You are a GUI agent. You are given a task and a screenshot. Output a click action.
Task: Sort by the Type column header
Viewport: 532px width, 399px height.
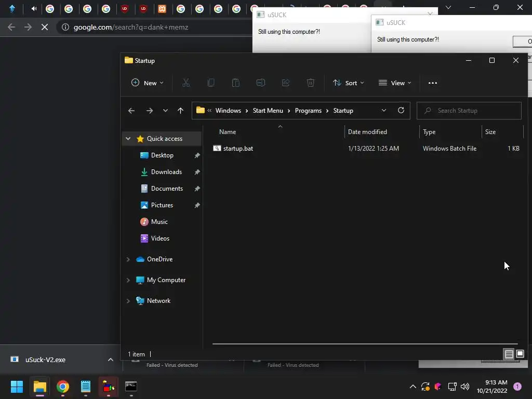(x=429, y=132)
